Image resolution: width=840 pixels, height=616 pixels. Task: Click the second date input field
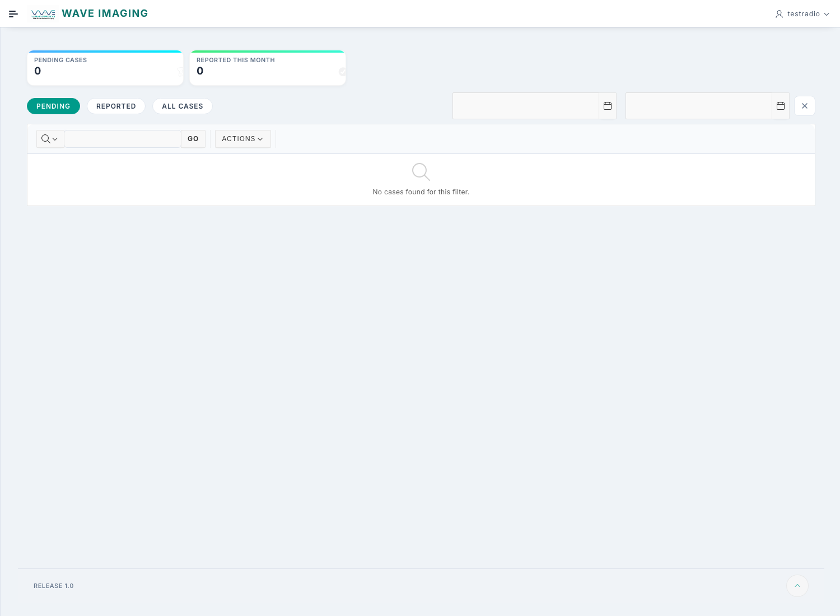click(698, 106)
